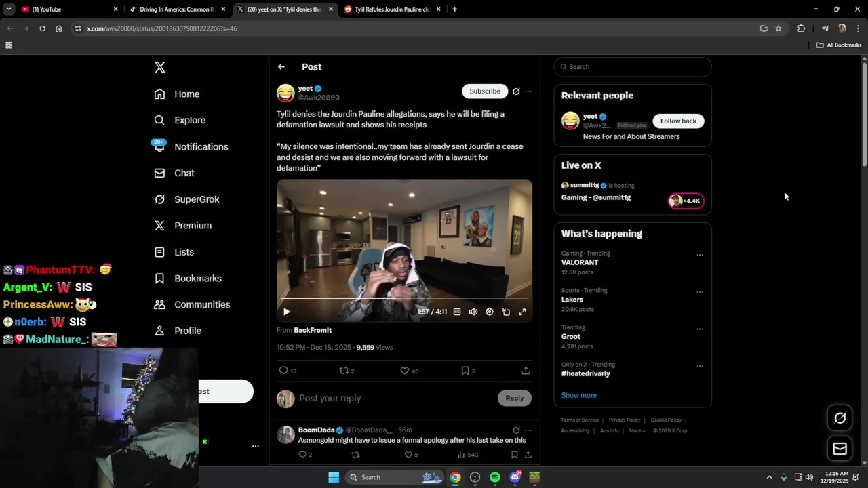868x488 pixels.
Task: Open Terms of Service link
Action: tap(580, 420)
